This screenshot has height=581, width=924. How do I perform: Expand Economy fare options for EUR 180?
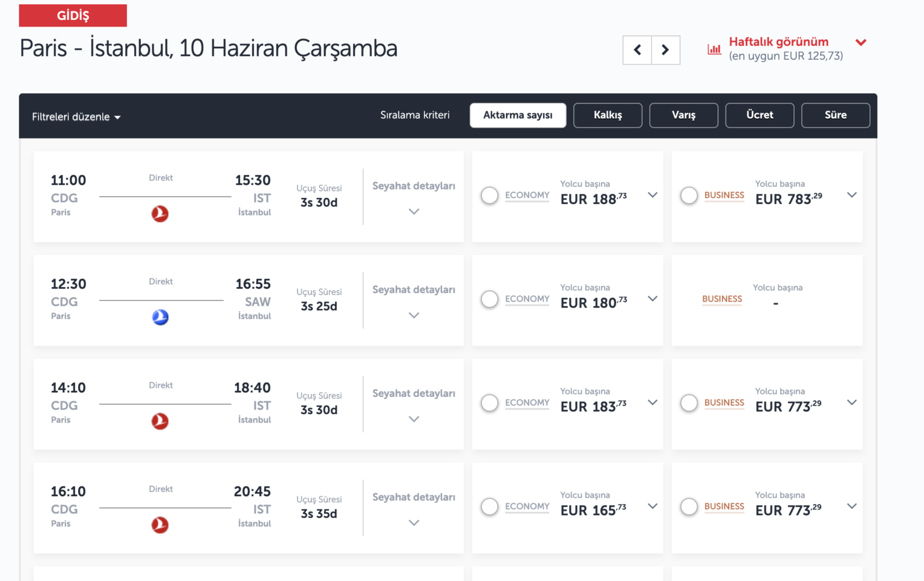pos(653,299)
